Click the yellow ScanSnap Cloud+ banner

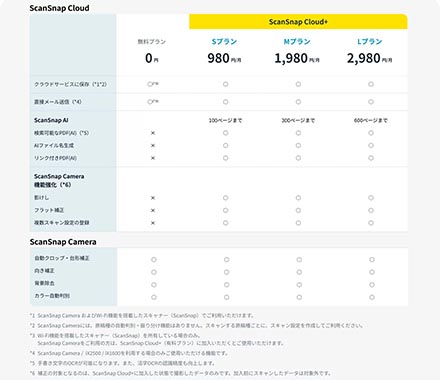pos(298,22)
